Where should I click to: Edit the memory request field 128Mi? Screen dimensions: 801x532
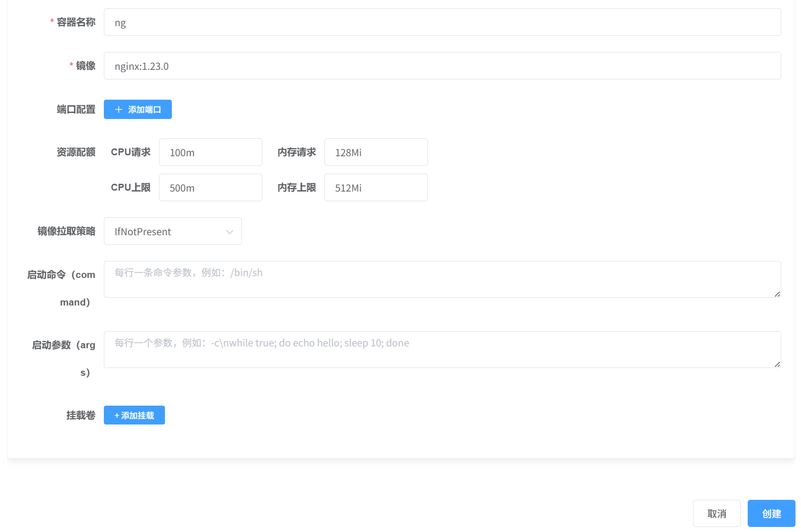(x=375, y=152)
